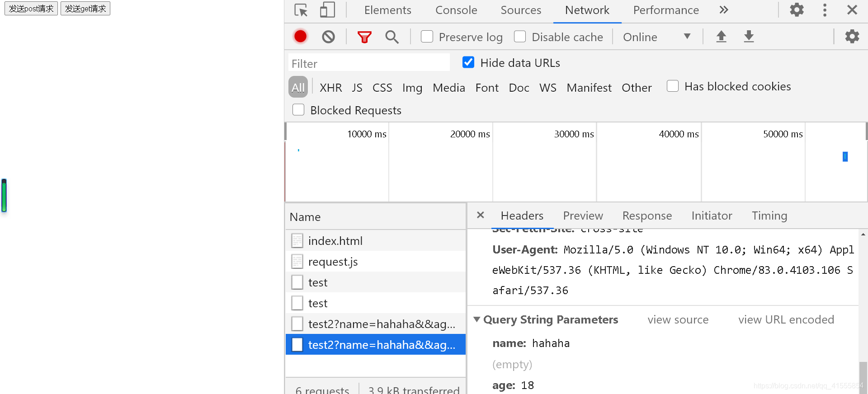Export HAR file with download arrow

(x=749, y=36)
